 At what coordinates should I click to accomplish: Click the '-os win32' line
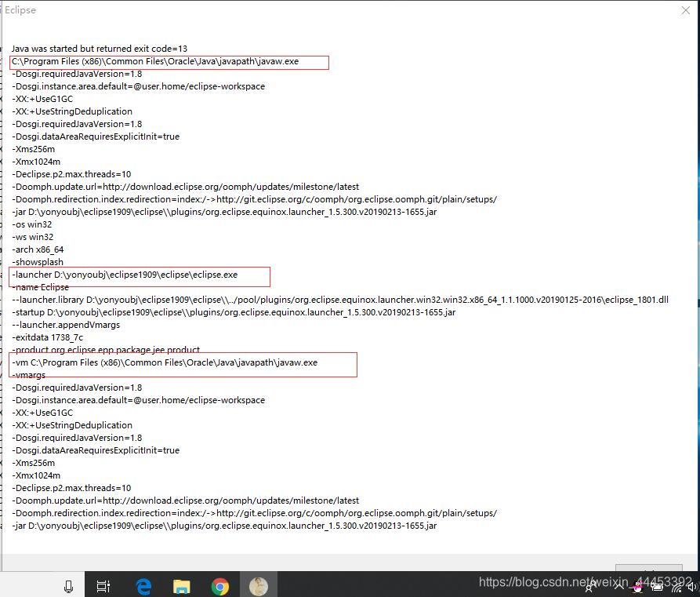tap(31, 224)
